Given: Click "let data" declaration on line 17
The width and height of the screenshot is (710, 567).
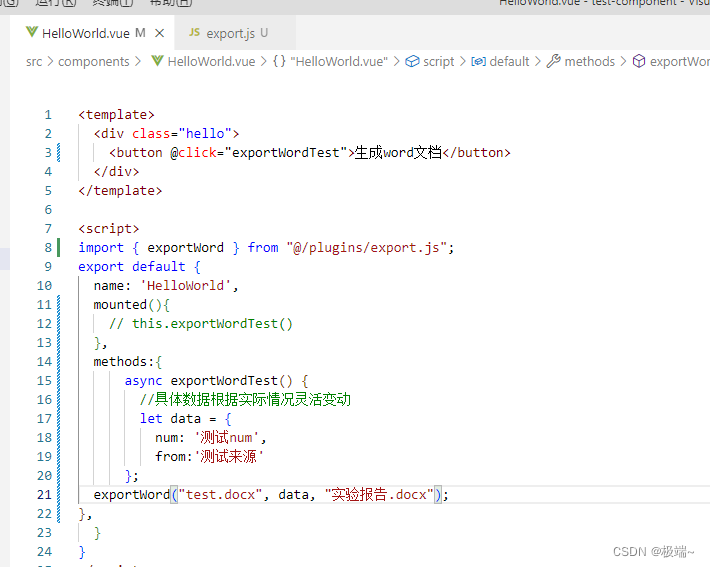Looking at the screenshot, I should (x=170, y=419).
